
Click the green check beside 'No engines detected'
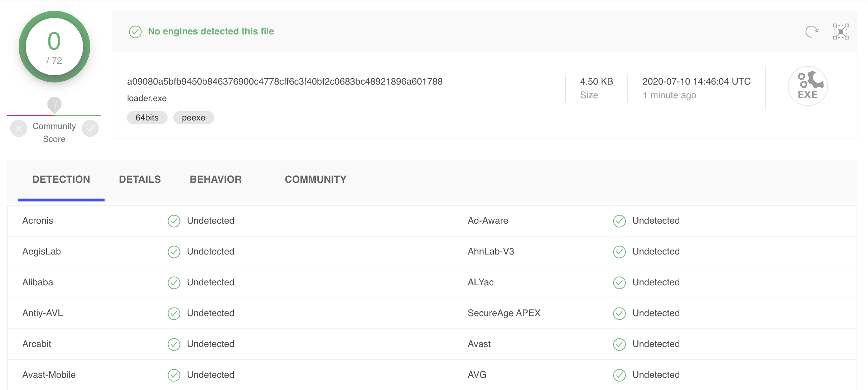click(x=135, y=32)
